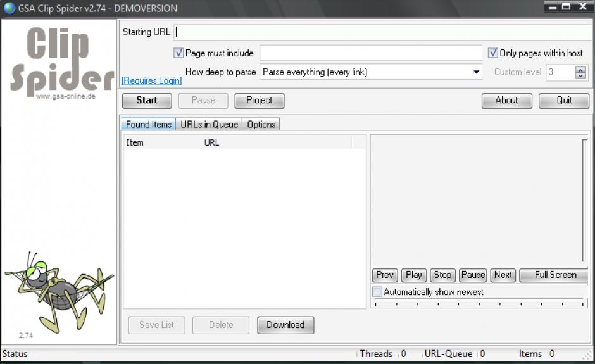Click the Save List button
Screen dimensions: 595x364
[157, 325]
